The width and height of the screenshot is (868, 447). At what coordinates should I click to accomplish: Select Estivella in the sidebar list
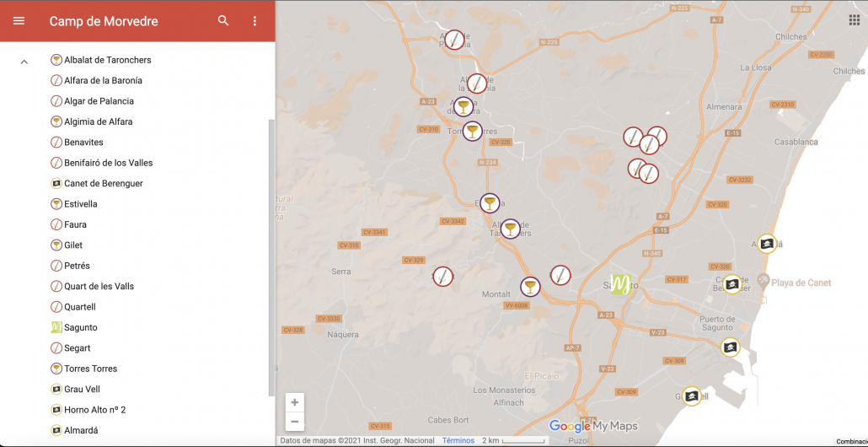click(x=80, y=204)
